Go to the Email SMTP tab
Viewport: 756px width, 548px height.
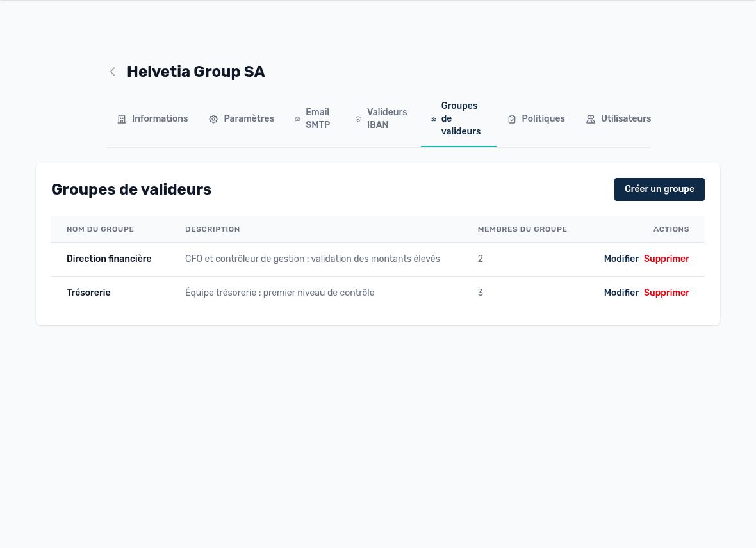pos(312,118)
